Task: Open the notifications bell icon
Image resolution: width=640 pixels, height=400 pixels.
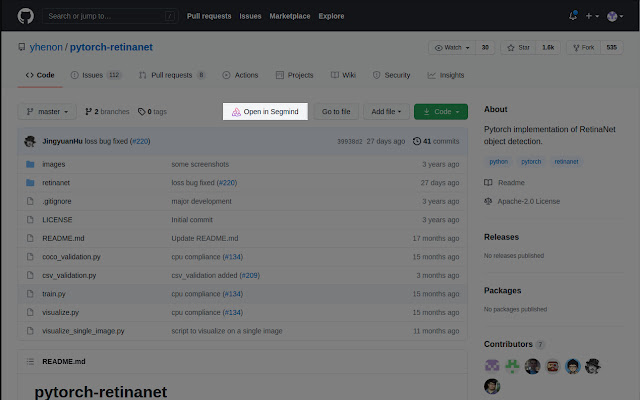Action: coord(573,16)
